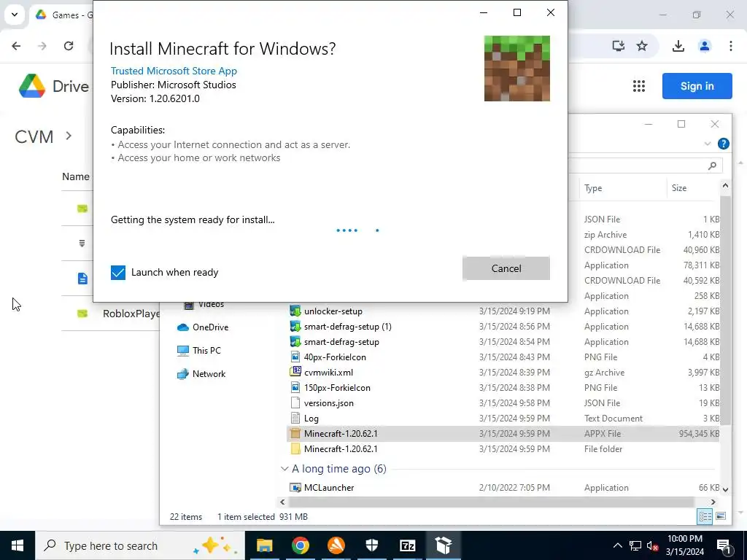The image size is (747, 560).
Task: Select the MCLauncher application
Action: point(504,488)
